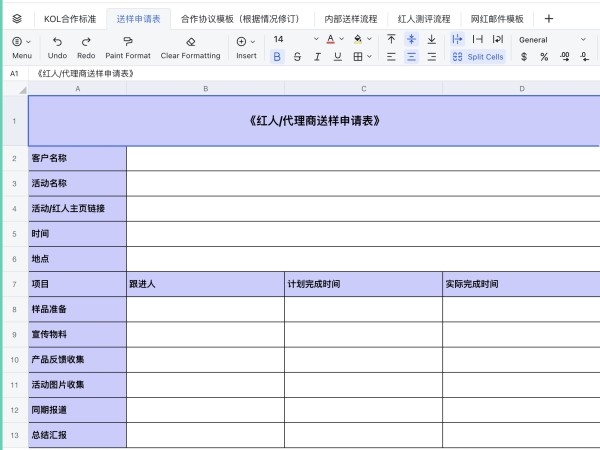This screenshot has width=600, height=450.
Task: Select the 送样申请表 sheet tab
Action: click(x=138, y=19)
